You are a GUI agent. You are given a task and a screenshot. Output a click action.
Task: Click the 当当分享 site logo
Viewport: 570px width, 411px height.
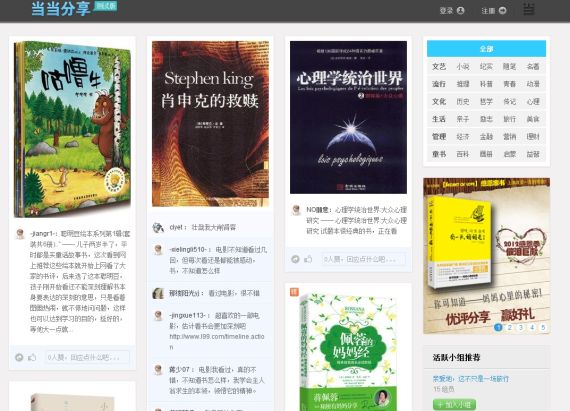click(x=61, y=9)
